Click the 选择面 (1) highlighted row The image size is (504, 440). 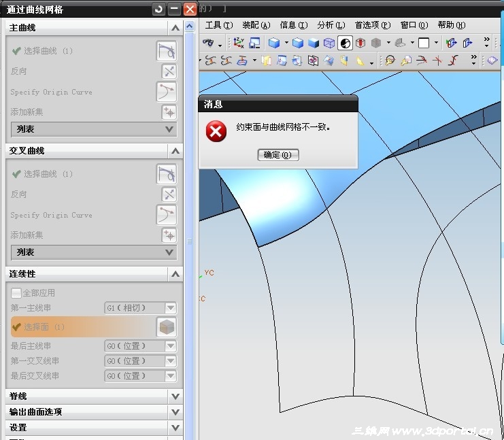84,327
